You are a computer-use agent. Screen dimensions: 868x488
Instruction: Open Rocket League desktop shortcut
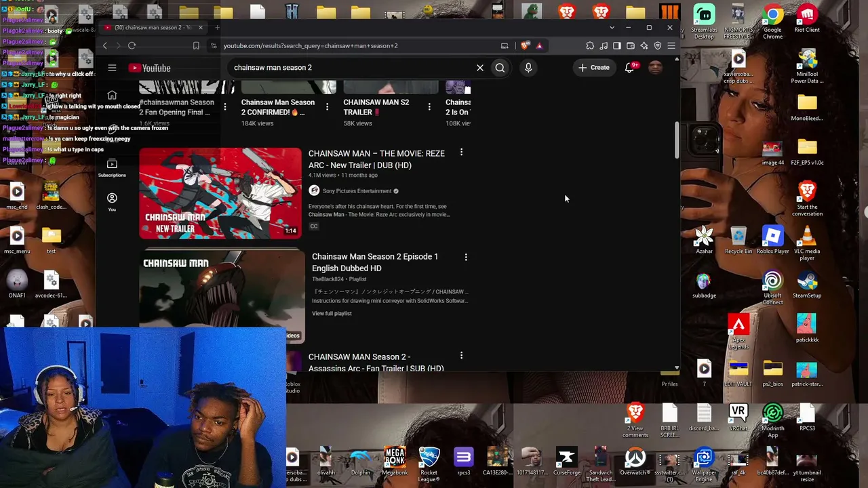pyautogui.click(x=429, y=465)
